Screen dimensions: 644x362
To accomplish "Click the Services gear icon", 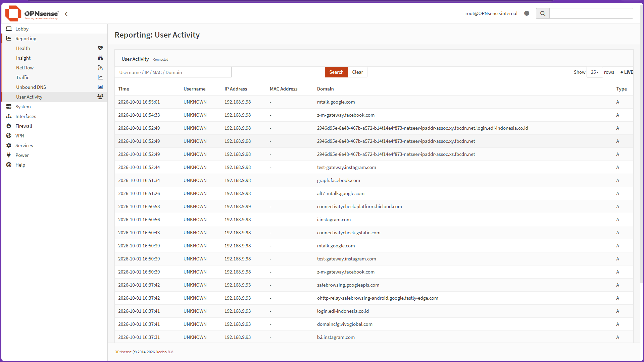I will [x=9, y=145].
